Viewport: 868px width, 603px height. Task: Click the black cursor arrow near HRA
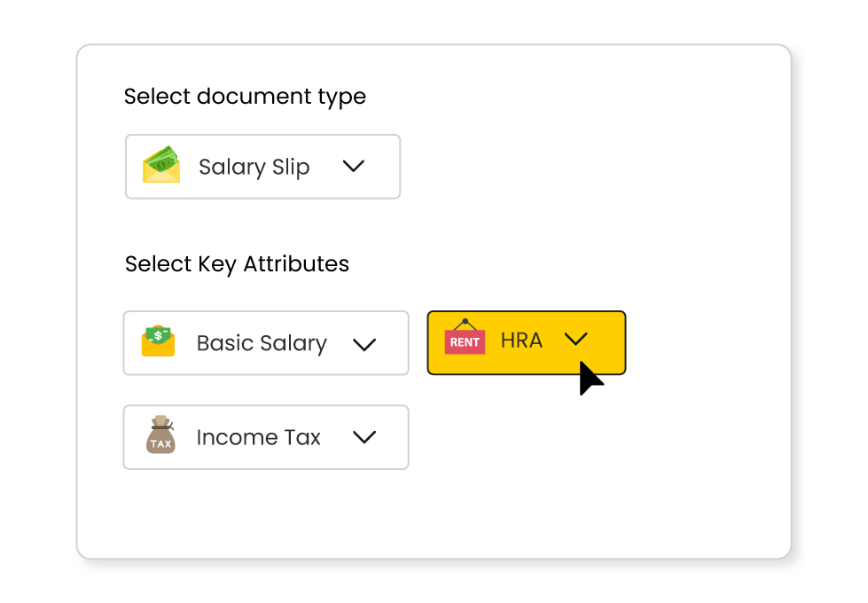[591, 376]
